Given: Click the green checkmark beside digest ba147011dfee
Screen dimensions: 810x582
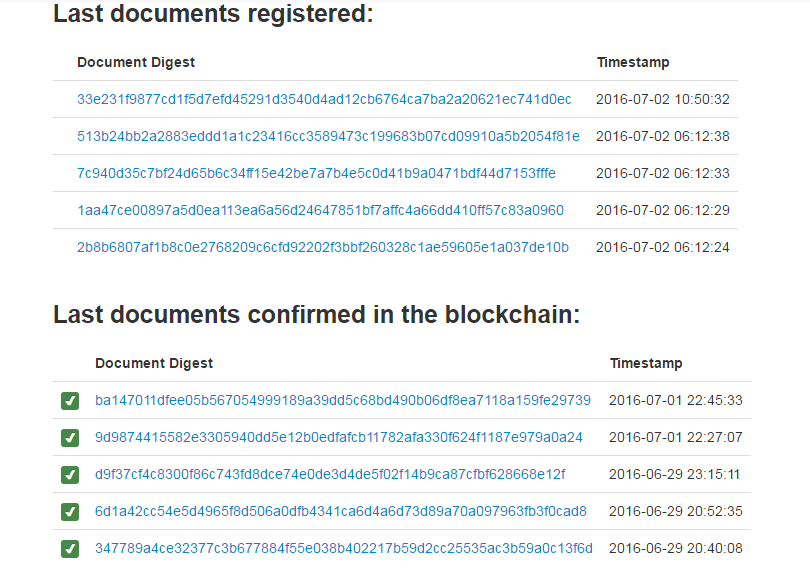Looking at the screenshot, I should tap(70, 401).
